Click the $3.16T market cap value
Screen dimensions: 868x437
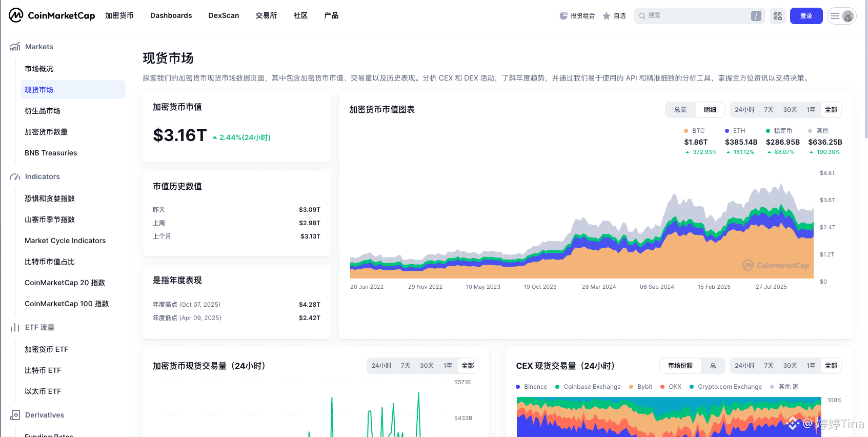pyautogui.click(x=180, y=135)
